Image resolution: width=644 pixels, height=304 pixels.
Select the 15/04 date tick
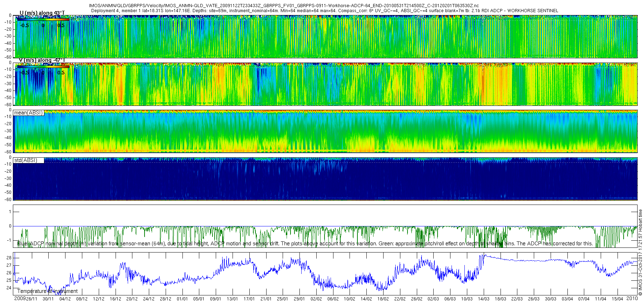tap(618, 299)
